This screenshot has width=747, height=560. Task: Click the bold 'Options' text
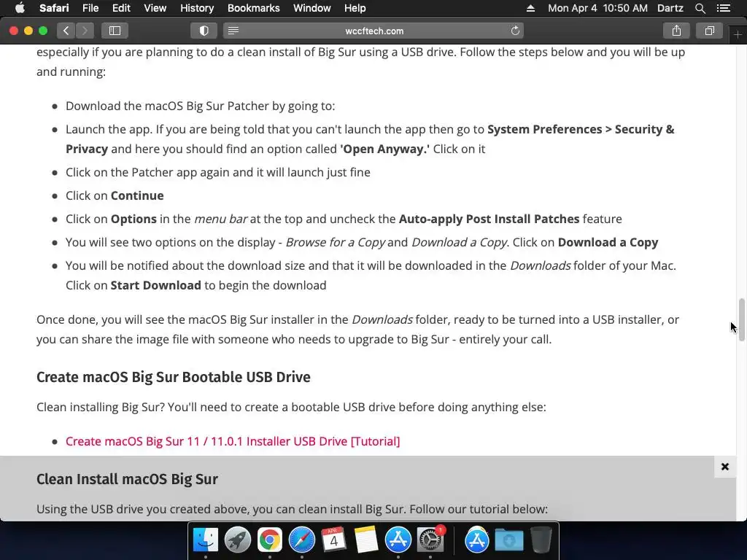click(133, 219)
